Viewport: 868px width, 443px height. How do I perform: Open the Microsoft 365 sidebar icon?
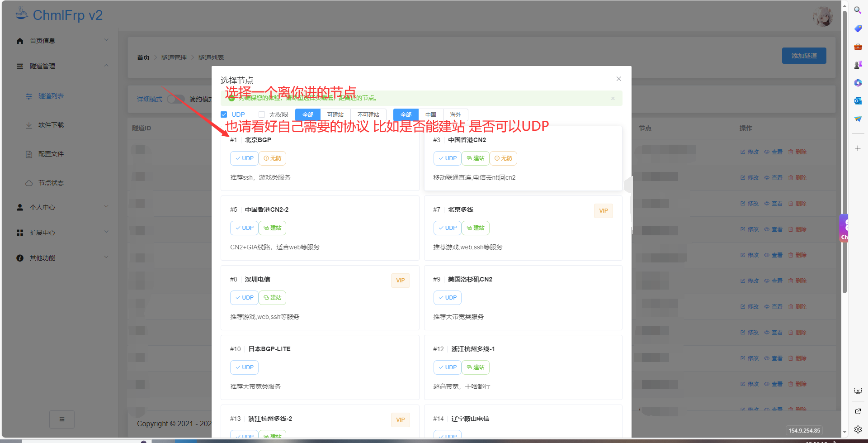(858, 82)
